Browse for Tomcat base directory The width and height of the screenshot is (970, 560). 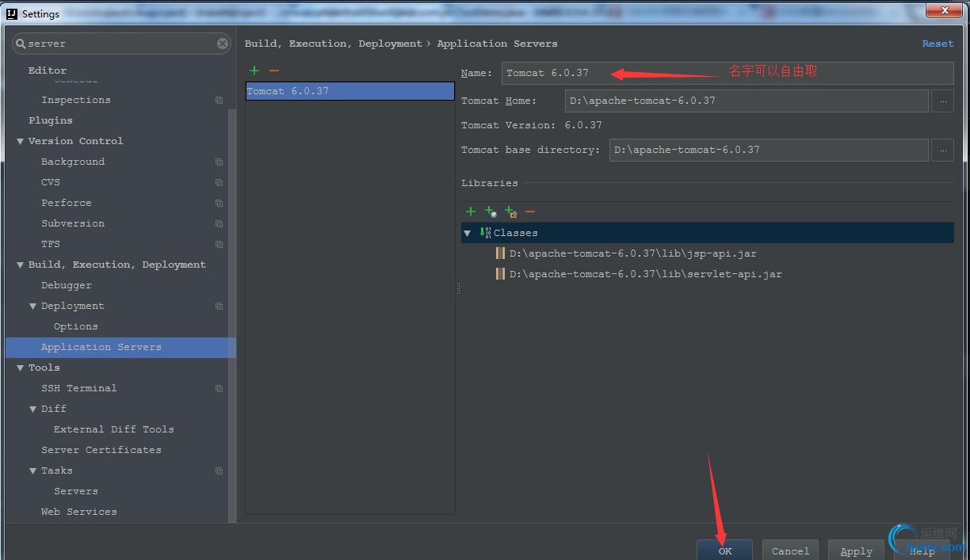point(942,150)
